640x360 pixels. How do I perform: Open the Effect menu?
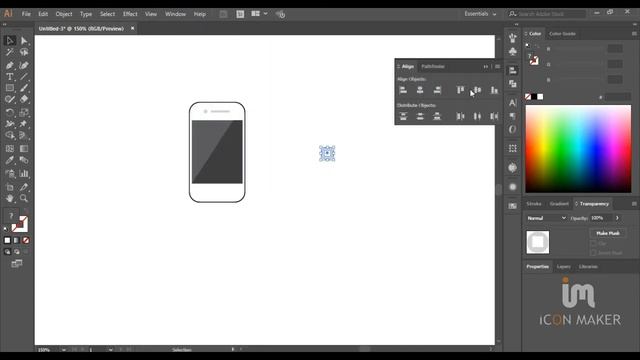(130, 14)
